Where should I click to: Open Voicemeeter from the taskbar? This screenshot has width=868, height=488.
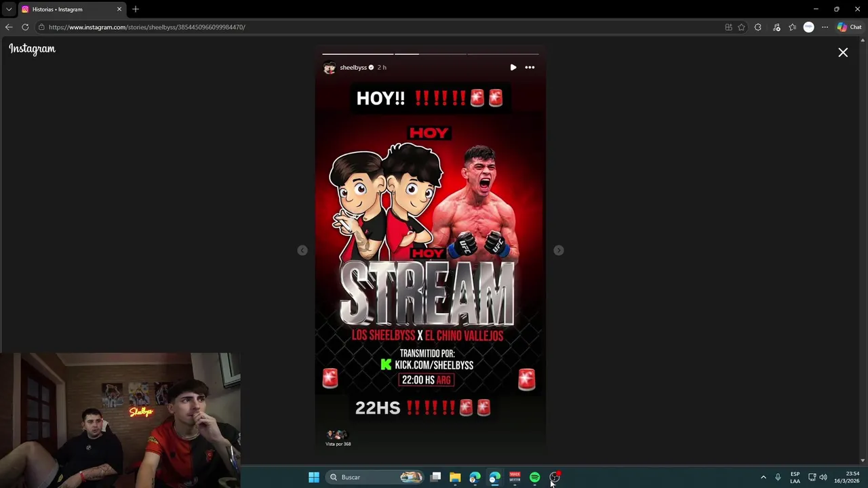pyautogui.click(x=515, y=477)
